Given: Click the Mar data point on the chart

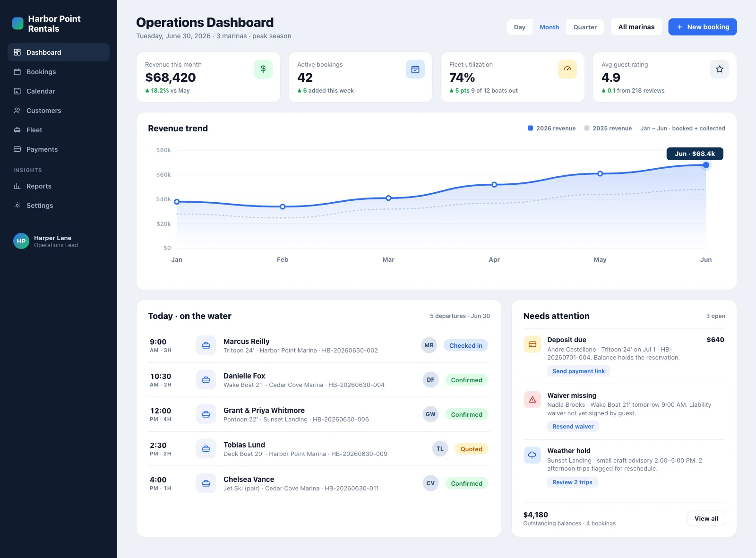Looking at the screenshot, I should 388,198.
